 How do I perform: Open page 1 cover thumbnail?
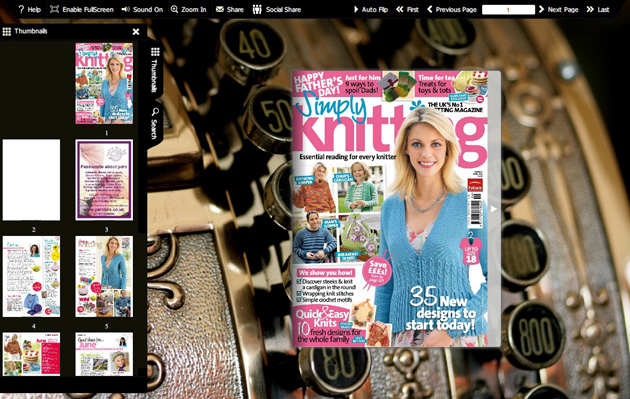pos(104,83)
